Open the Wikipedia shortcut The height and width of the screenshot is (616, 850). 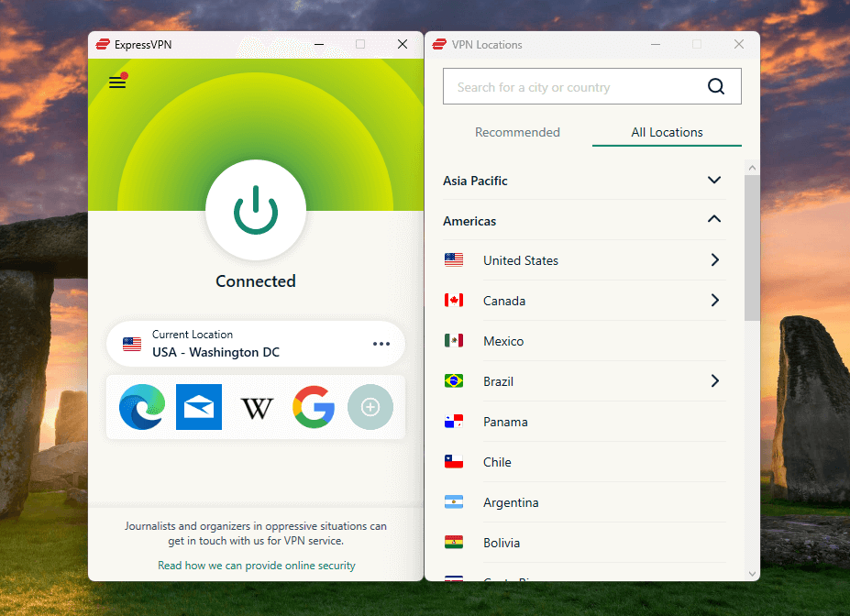pyautogui.click(x=257, y=408)
